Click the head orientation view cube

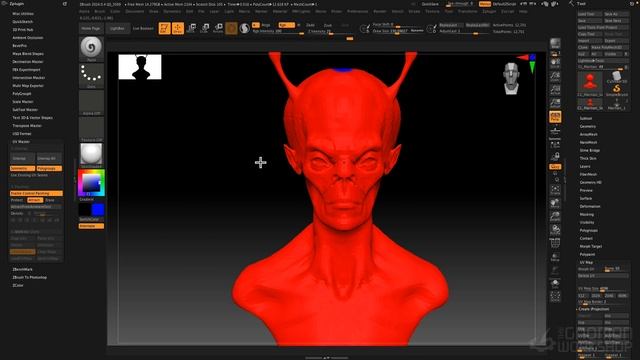click(511, 78)
